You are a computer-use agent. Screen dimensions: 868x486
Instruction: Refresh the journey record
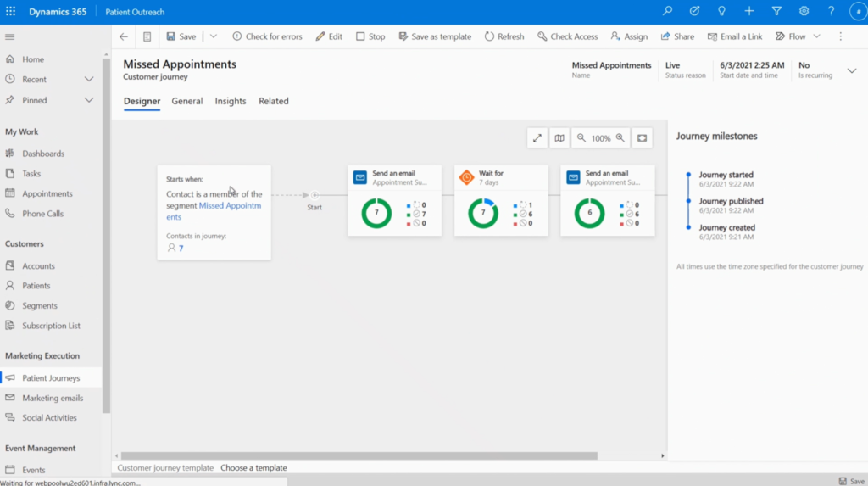point(504,36)
